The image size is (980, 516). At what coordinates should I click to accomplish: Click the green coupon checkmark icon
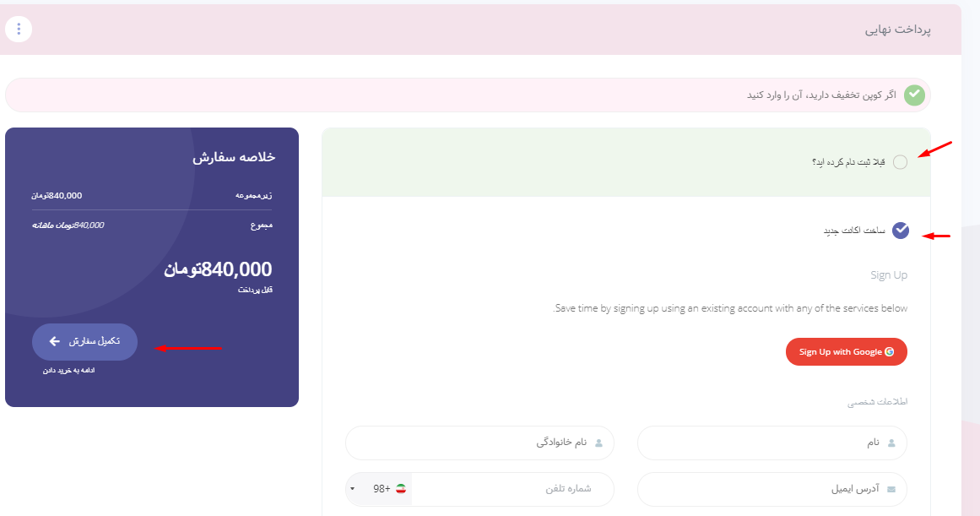(x=914, y=95)
